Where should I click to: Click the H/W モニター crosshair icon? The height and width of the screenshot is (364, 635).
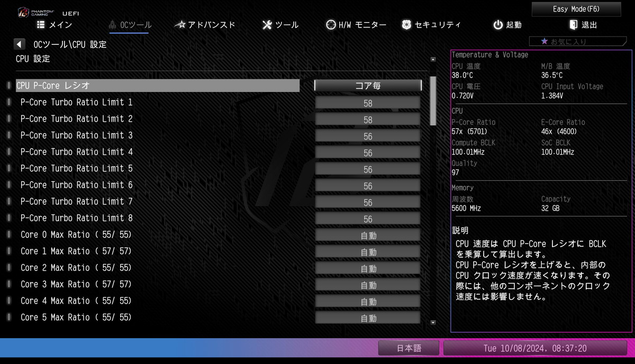tap(331, 25)
